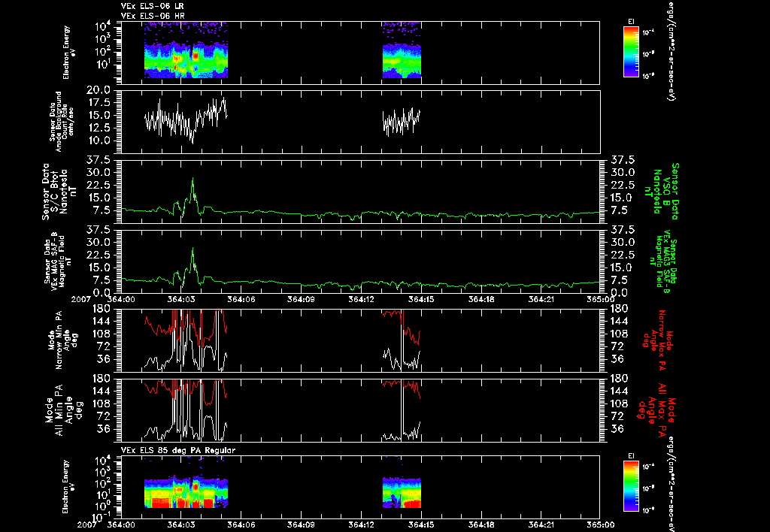Image resolution: width=770 pixels, height=532 pixels.
Task: Click the "VEx ELS 85 deg PA Regular" title
Action: click(x=178, y=450)
